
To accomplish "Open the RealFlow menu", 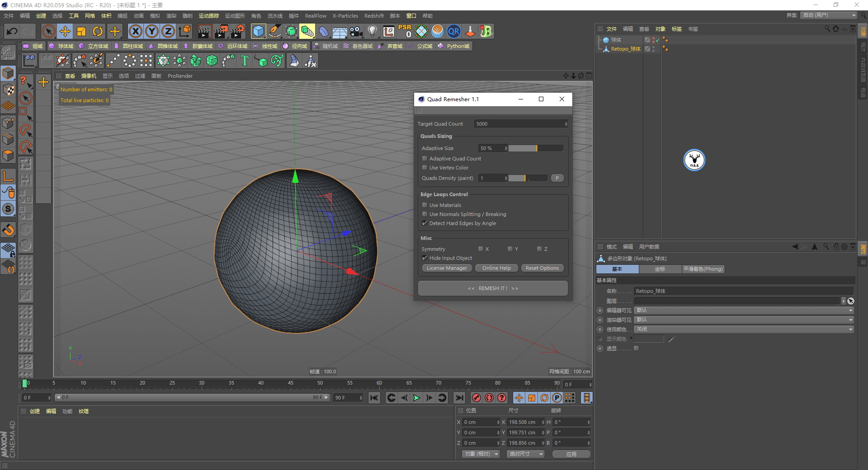I will [316, 16].
